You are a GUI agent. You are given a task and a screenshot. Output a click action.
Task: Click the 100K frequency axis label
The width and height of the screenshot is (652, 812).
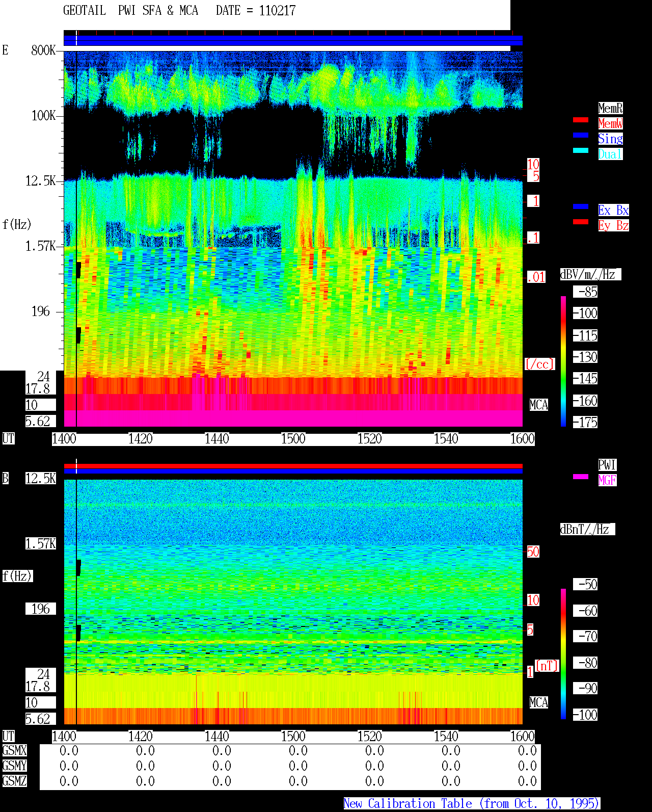point(43,116)
